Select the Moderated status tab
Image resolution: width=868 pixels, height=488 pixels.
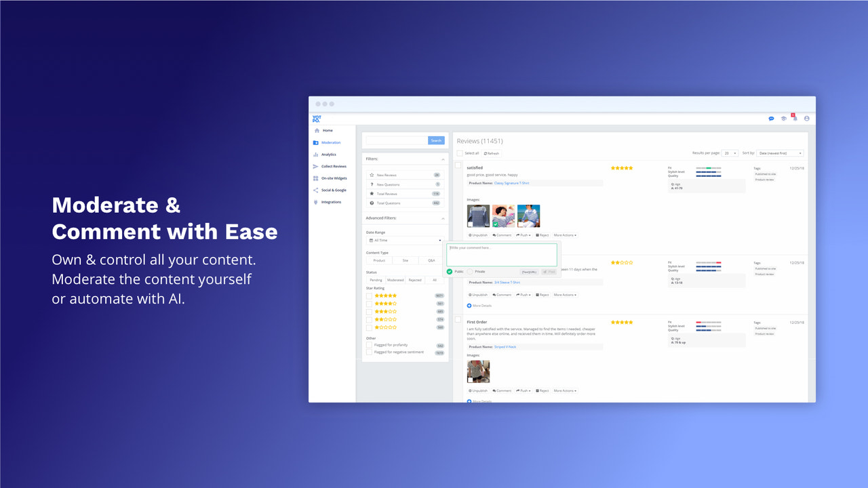click(x=395, y=280)
